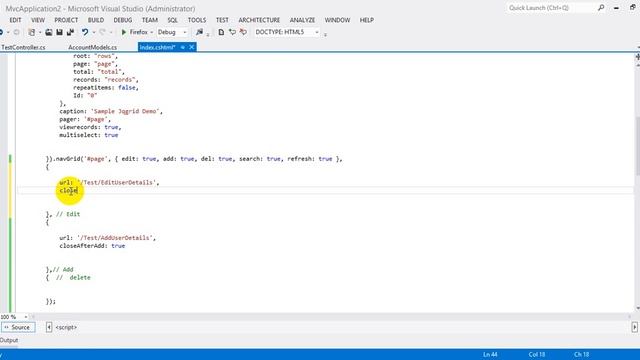
Task: Click the Save All toolbar icon
Action: point(70,32)
